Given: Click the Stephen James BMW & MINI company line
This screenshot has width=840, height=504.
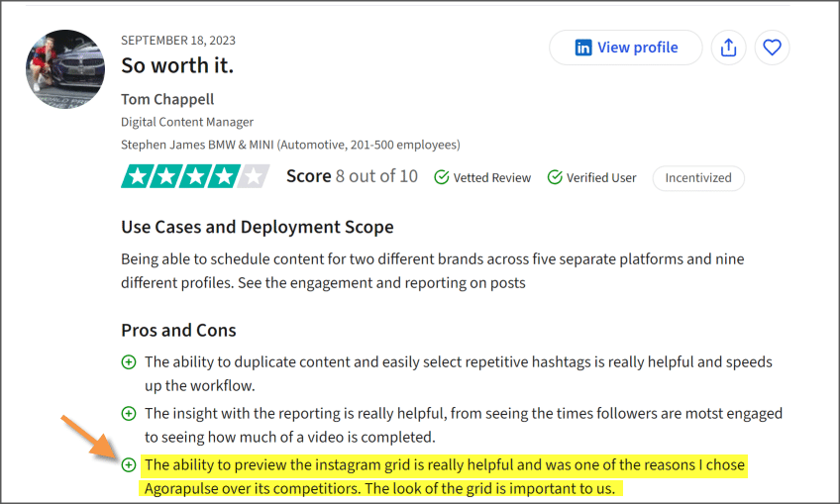Looking at the screenshot, I should 290,145.
